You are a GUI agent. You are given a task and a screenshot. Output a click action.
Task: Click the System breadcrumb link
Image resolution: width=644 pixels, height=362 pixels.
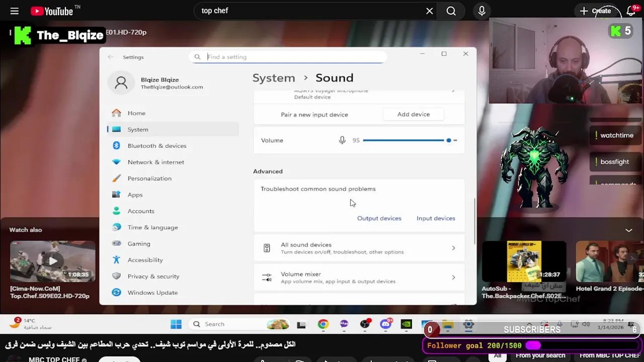click(274, 78)
